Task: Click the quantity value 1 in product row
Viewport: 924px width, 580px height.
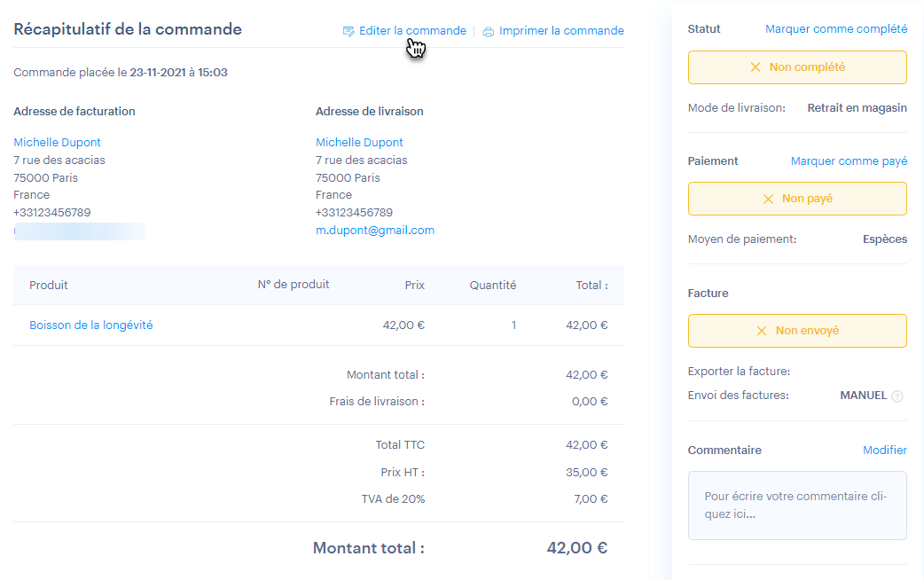Action: tap(513, 325)
